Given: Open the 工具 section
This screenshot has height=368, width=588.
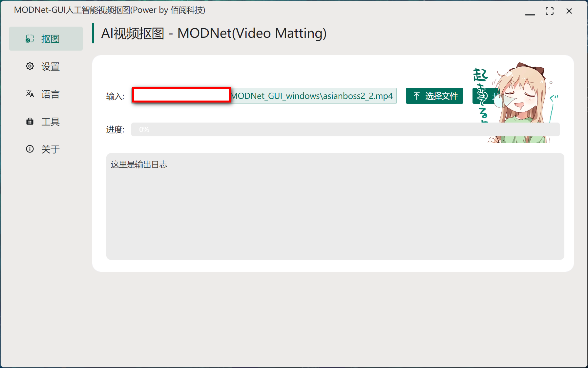Looking at the screenshot, I should coord(50,122).
